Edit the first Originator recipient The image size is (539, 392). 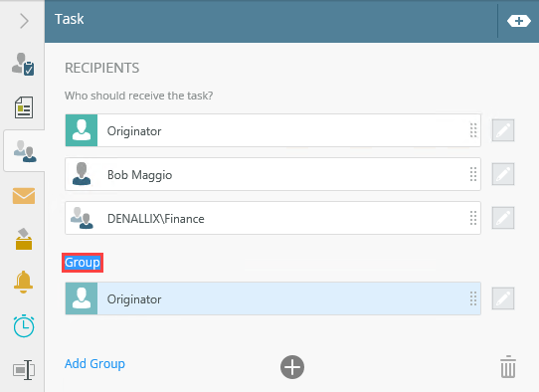coord(503,130)
